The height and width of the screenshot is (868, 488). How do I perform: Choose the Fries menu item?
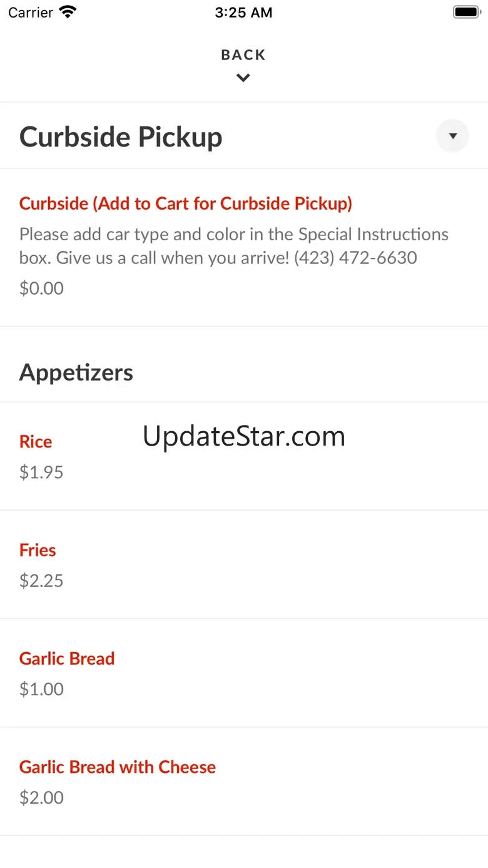coord(38,550)
